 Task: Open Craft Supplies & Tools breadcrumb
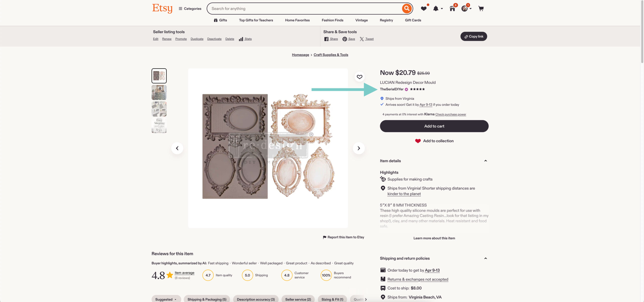[331, 55]
